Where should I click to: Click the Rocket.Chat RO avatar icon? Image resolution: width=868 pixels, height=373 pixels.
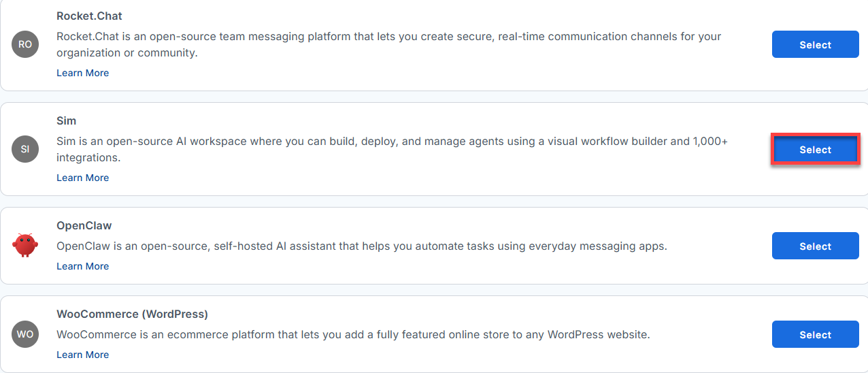[x=25, y=44]
